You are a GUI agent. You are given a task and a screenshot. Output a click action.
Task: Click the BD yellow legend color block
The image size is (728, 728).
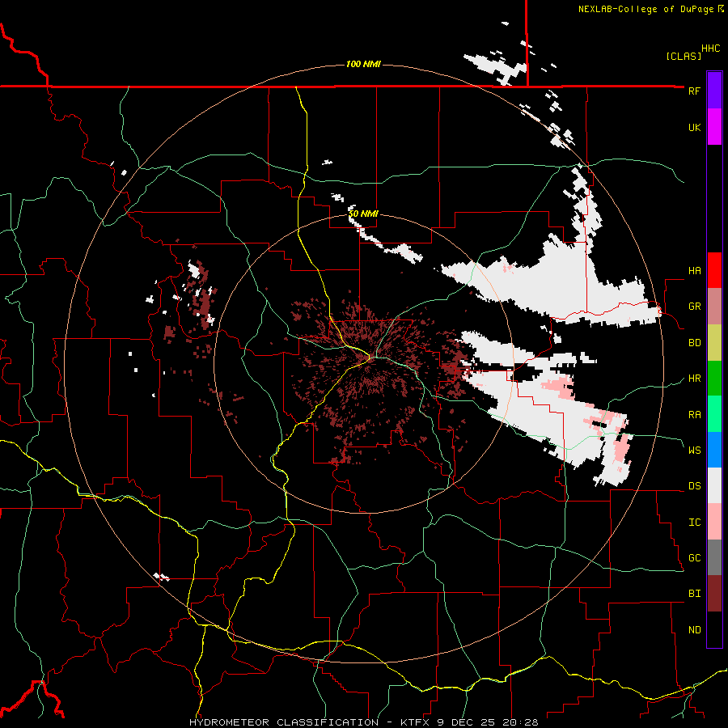714,342
